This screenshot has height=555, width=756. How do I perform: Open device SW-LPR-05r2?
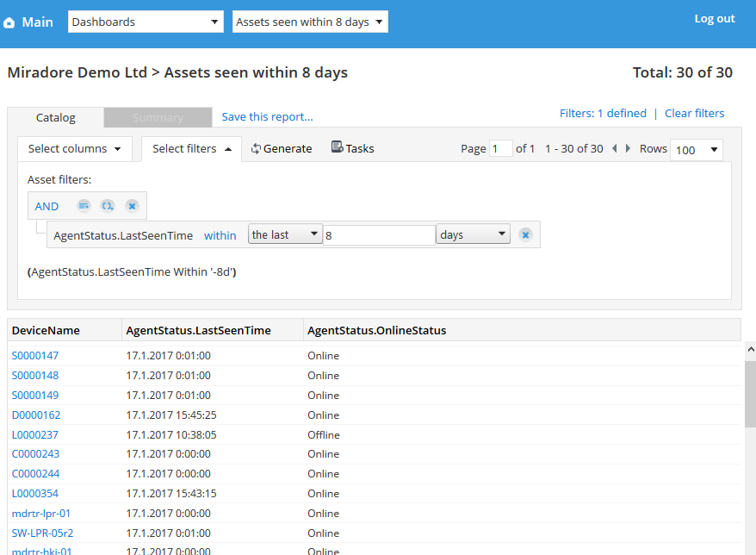(x=42, y=533)
